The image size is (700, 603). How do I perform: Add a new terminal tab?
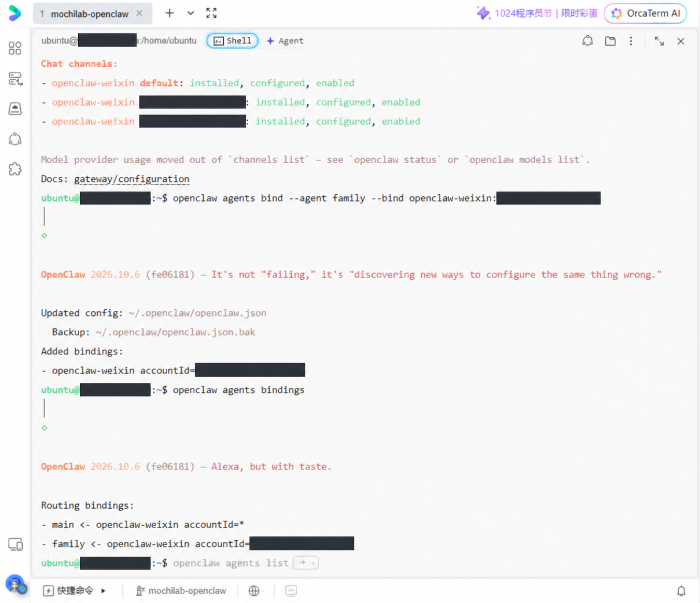tap(169, 13)
